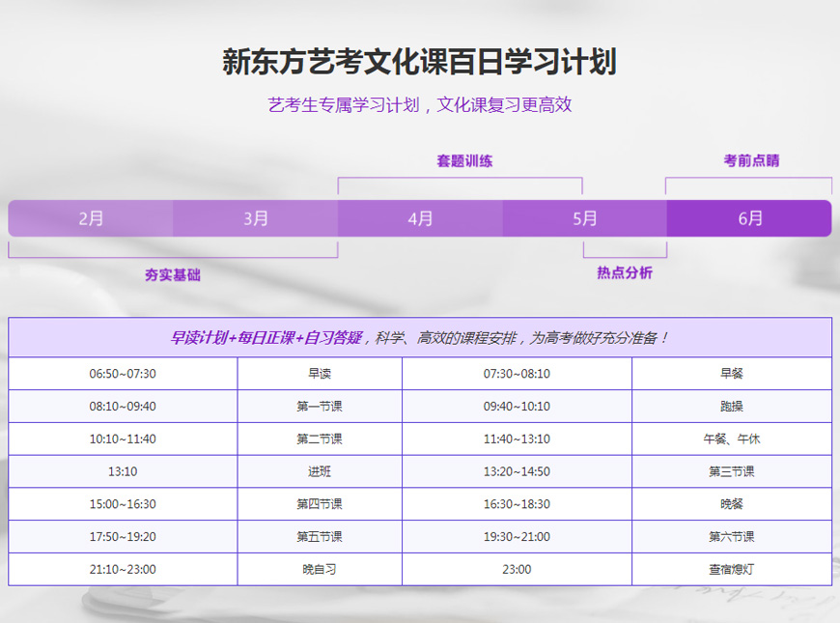Image resolution: width=840 pixels, height=623 pixels.
Task: Select the 晚自习 cell in the last row
Action: [x=319, y=570]
